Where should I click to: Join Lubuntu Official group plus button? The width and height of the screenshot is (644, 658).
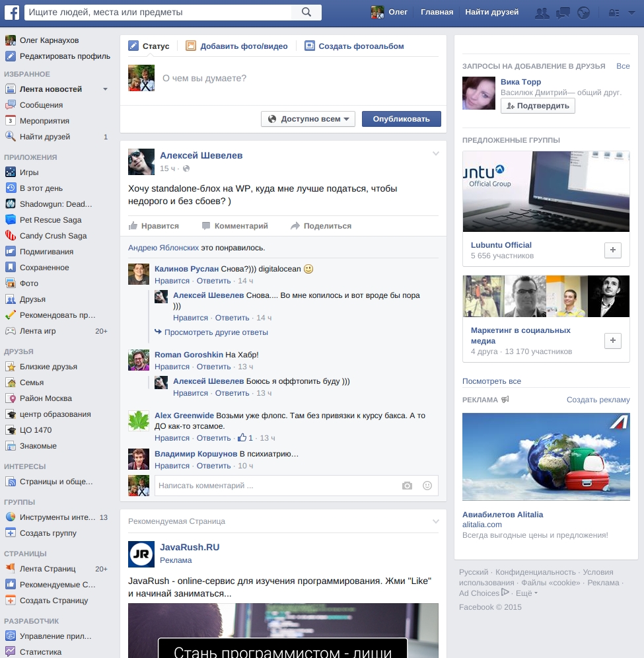tap(613, 250)
